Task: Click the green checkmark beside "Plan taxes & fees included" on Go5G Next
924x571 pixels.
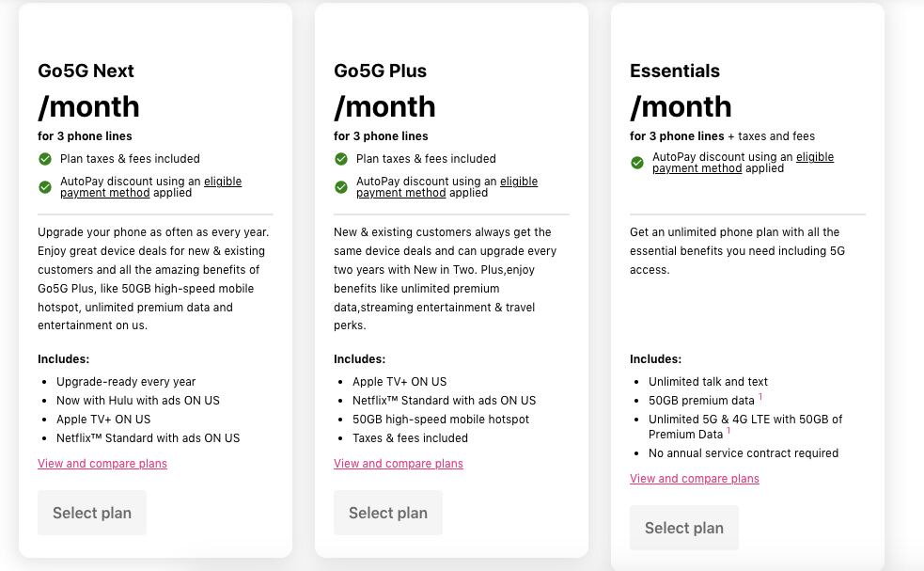Action: tap(44, 159)
